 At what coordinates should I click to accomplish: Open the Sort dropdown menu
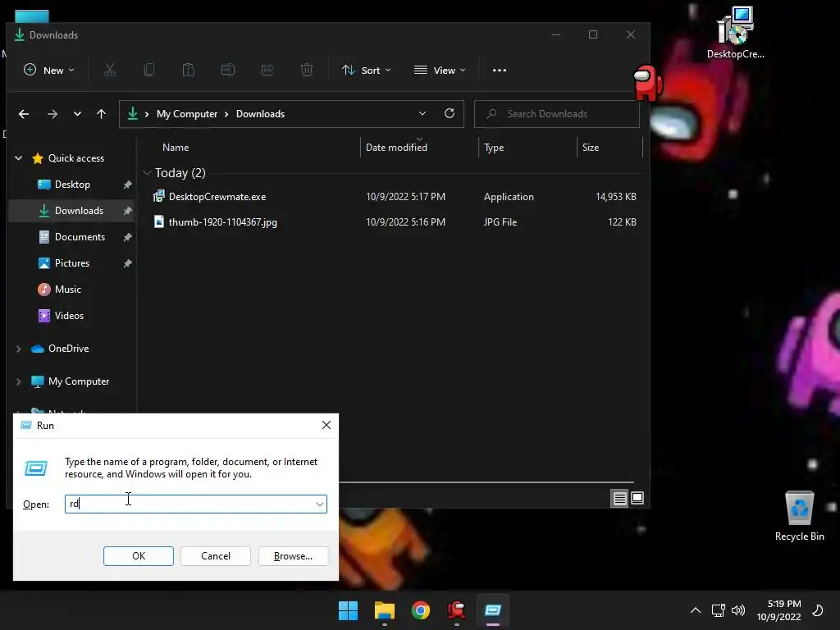tap(367, 71)
